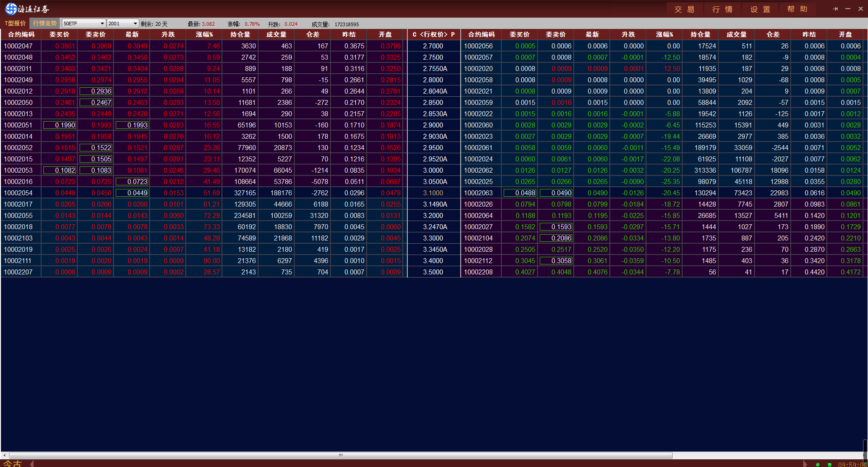Close the trading application window
This screenshot has width=868, height=467.
coord(860,9)
